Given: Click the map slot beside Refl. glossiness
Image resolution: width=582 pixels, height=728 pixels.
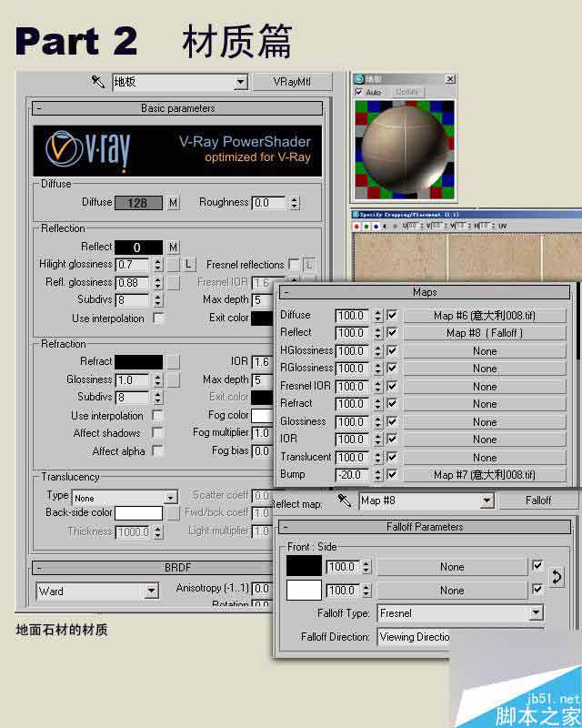Looking at the screenshot, I should 173,282.
